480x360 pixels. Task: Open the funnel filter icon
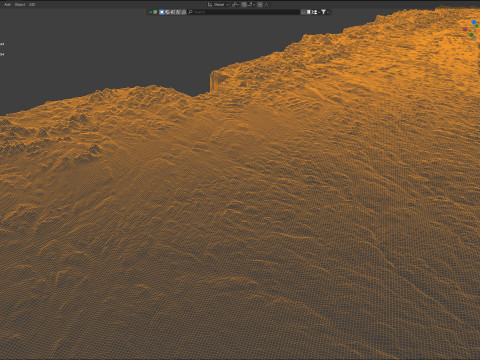[323, 12]
